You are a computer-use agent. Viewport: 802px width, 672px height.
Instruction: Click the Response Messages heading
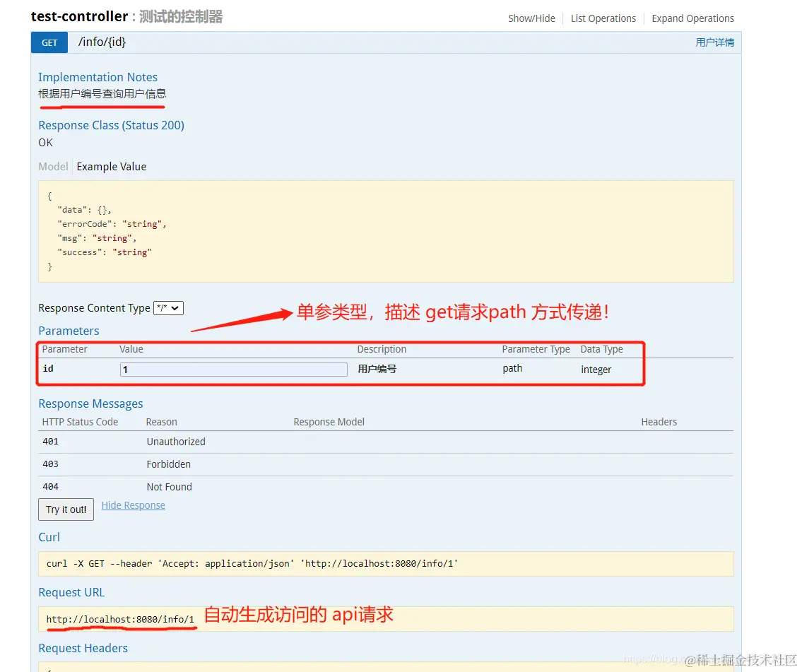pyautogui.click(x=90, y=404)
